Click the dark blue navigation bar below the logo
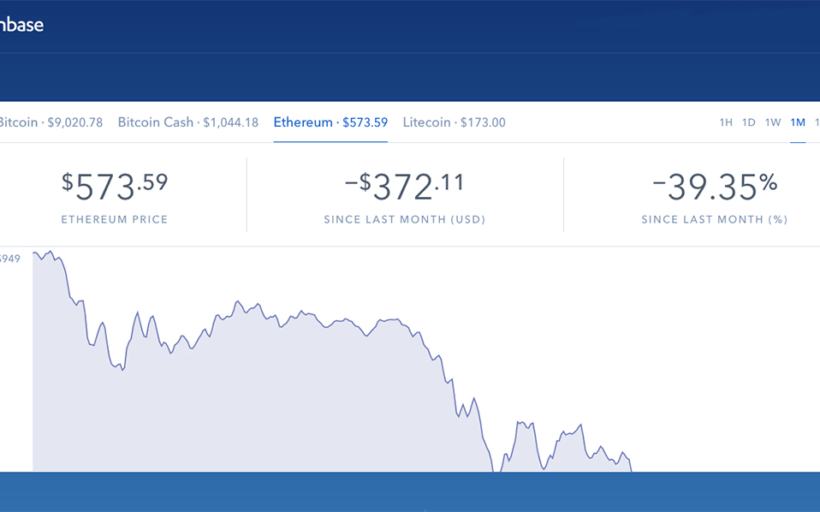This screenshot has width=820, height=512. (410, 77)
